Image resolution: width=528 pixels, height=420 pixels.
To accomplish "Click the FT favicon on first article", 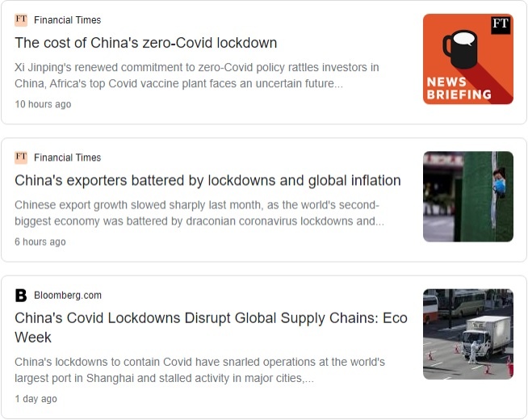I will (x=21, y=20).
